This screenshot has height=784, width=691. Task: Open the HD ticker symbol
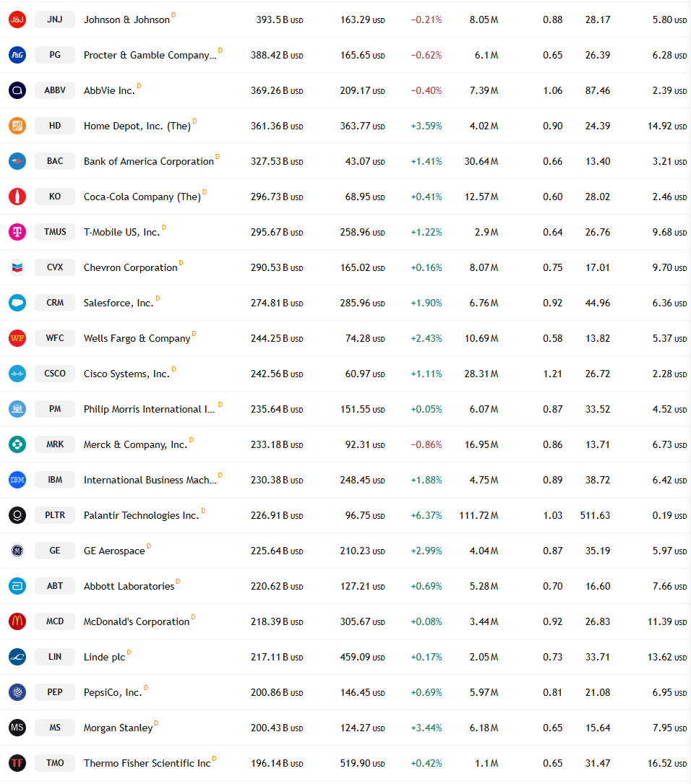click(x=55, y=126)
